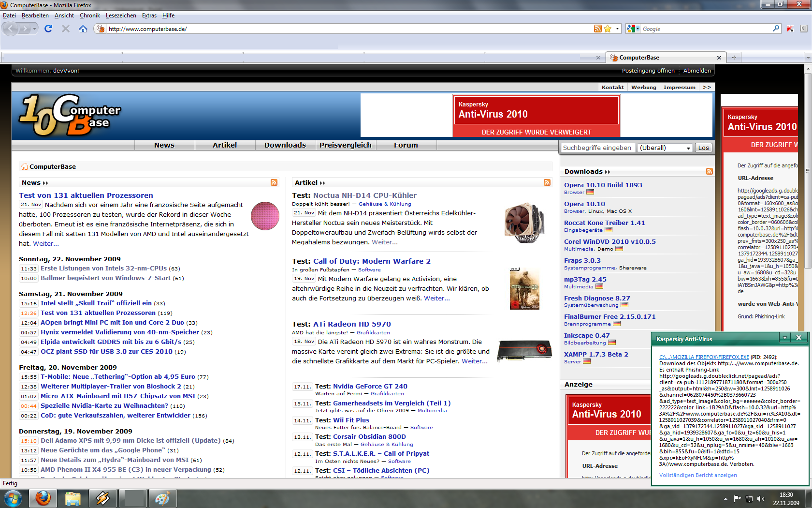Click into the Suchbegriffe eingeben search field
This screenshot has height=508, width=812.
[x=598, y=148]
